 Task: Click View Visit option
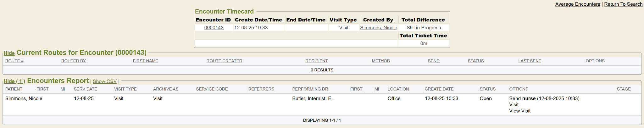(520, 111)
